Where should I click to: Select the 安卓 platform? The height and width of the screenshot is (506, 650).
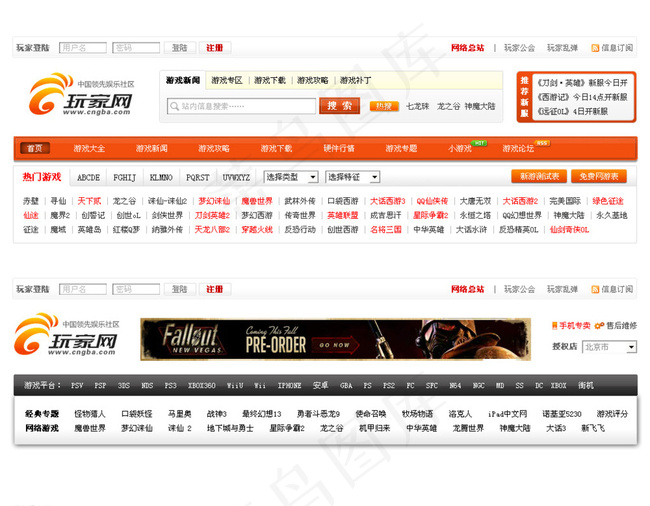320,385
